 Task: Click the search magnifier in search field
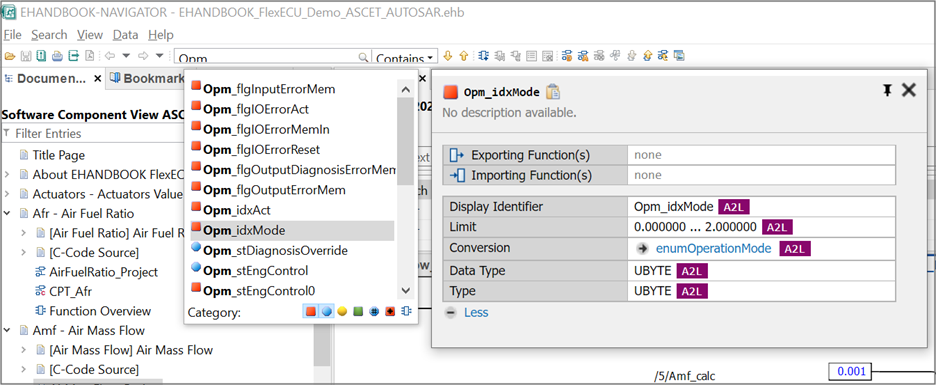point(362,57)
